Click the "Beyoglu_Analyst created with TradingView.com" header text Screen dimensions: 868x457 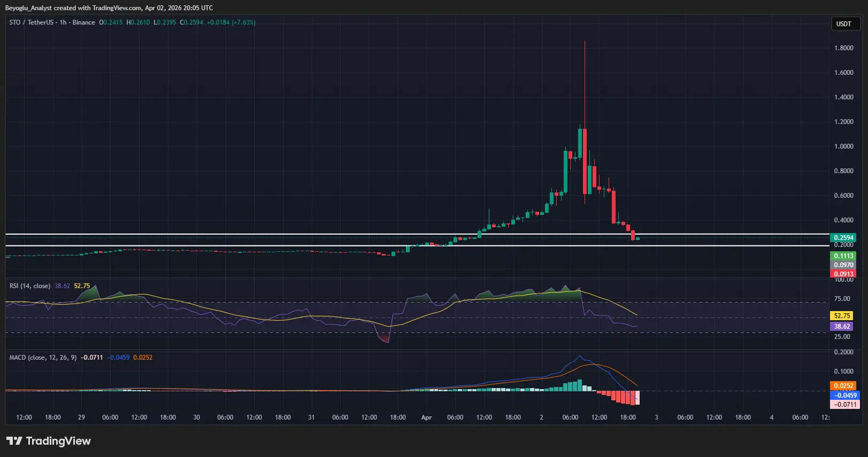(73, 8)
